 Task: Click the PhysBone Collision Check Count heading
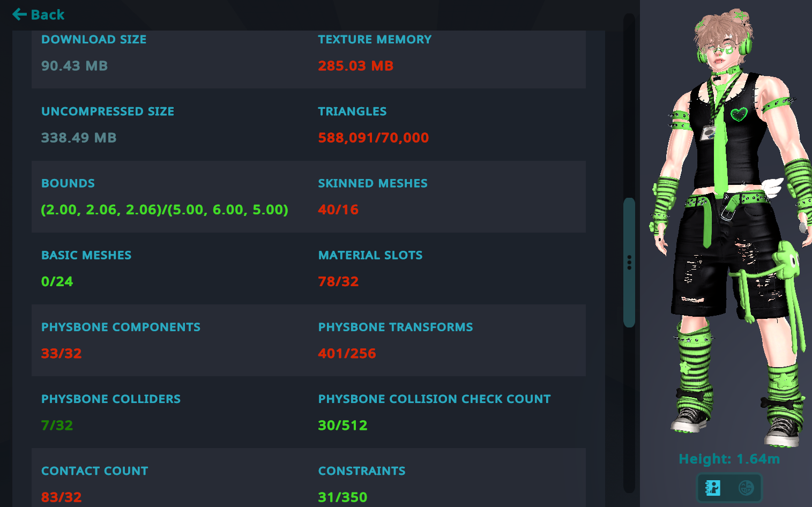pos(434,399)
